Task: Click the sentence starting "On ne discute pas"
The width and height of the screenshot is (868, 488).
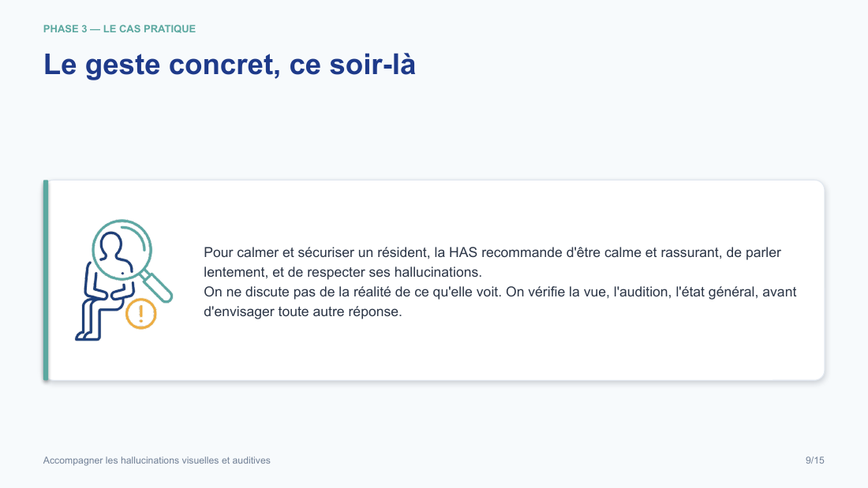Action: coord(353,292)
